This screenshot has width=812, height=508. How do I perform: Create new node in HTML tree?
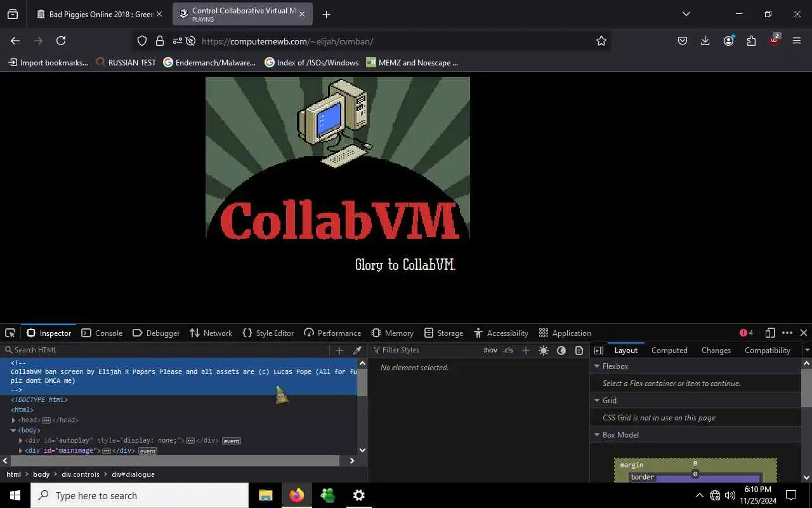pos(339,350)
